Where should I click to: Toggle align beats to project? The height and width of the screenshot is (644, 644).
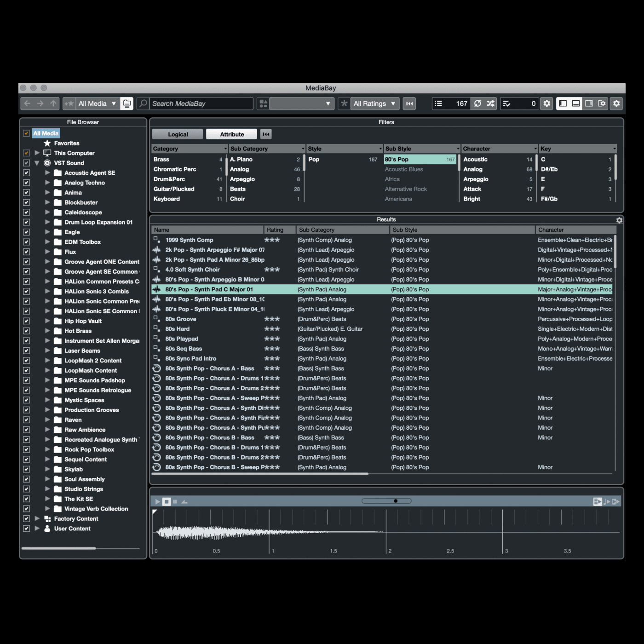607,501
